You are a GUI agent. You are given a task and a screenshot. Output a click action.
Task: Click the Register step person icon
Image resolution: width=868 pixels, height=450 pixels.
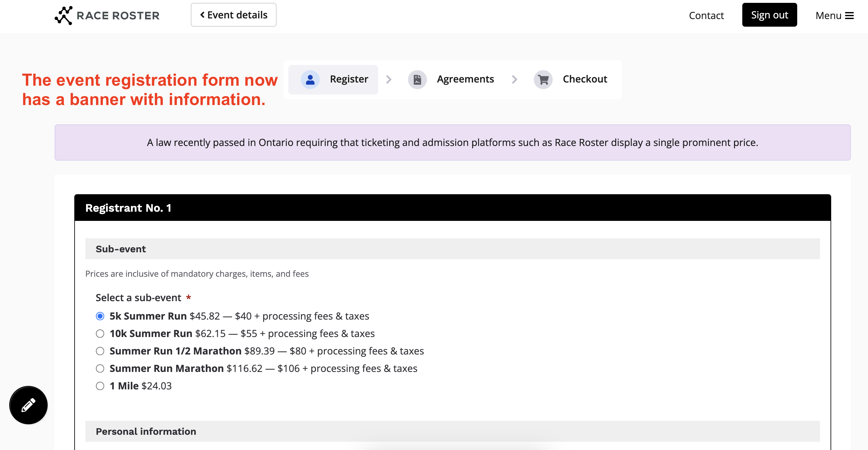point(310,79)
